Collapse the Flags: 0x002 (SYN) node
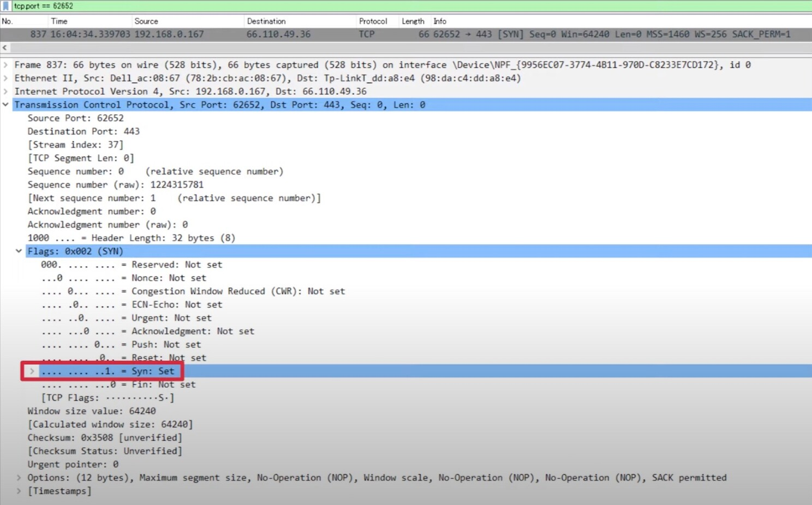 pyautogui.click(x=19, y=251)
